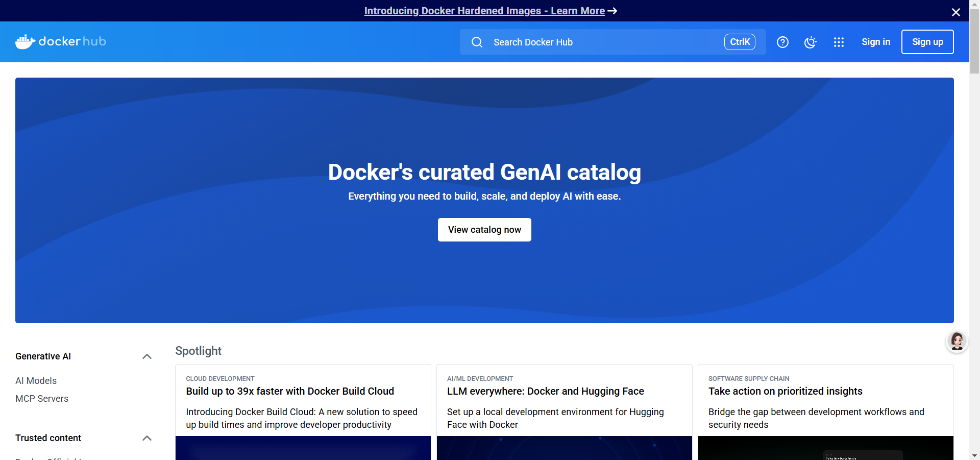
Task: Click the prioritized insights card image
Action: (826, 448)
